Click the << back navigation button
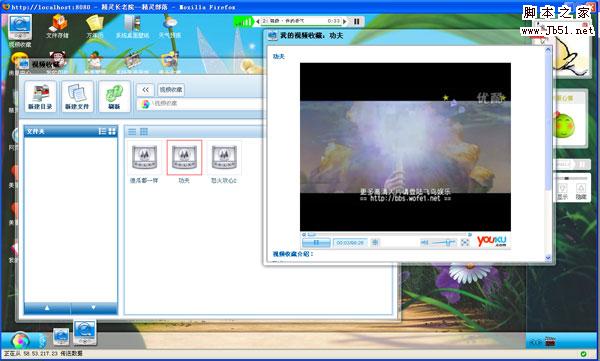600x361 pixels. click(x=145, y=90)
